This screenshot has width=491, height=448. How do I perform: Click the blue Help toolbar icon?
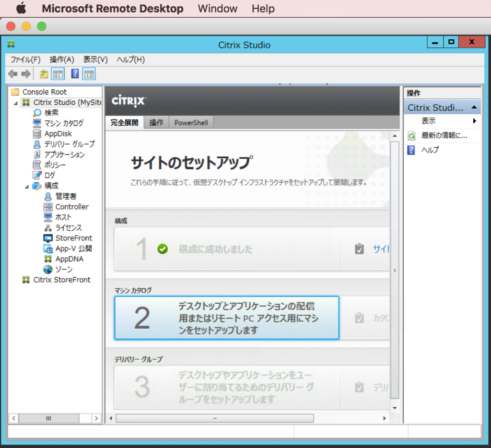click(x=75, y=74)
